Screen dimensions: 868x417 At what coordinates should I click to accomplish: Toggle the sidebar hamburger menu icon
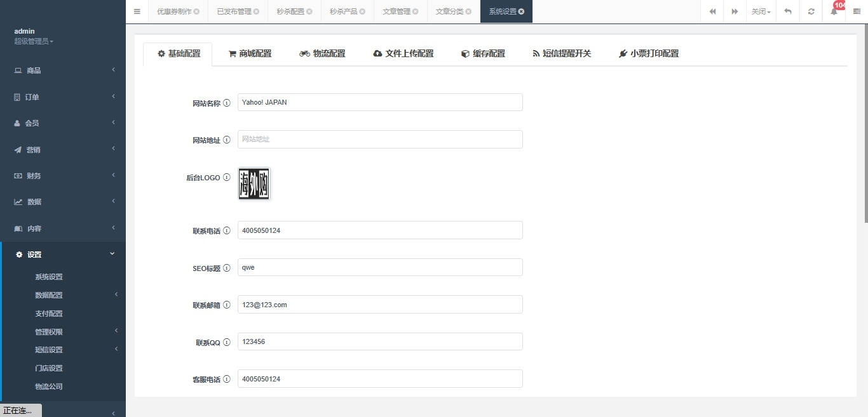click(x=137, y=11)
